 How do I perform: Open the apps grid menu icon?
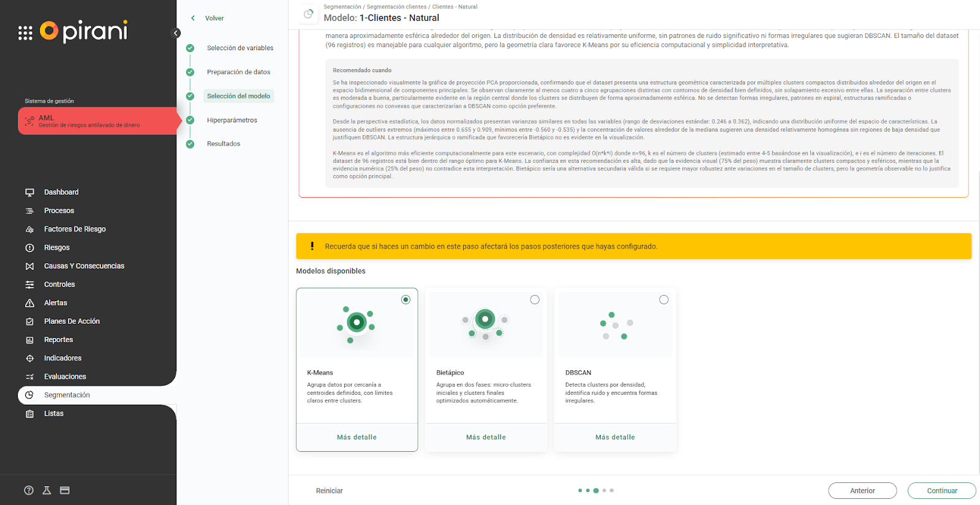(25, 33)
